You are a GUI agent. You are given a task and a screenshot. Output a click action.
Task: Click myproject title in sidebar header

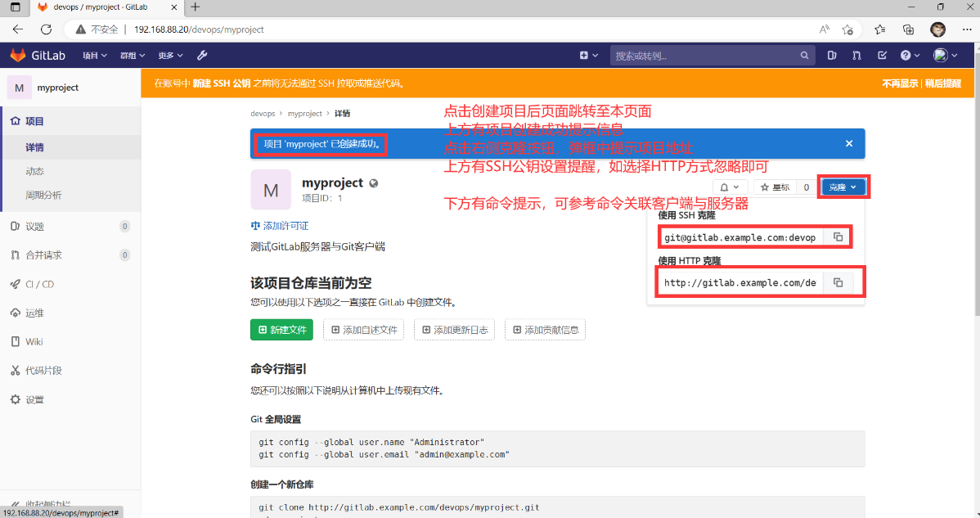[57, 88]
